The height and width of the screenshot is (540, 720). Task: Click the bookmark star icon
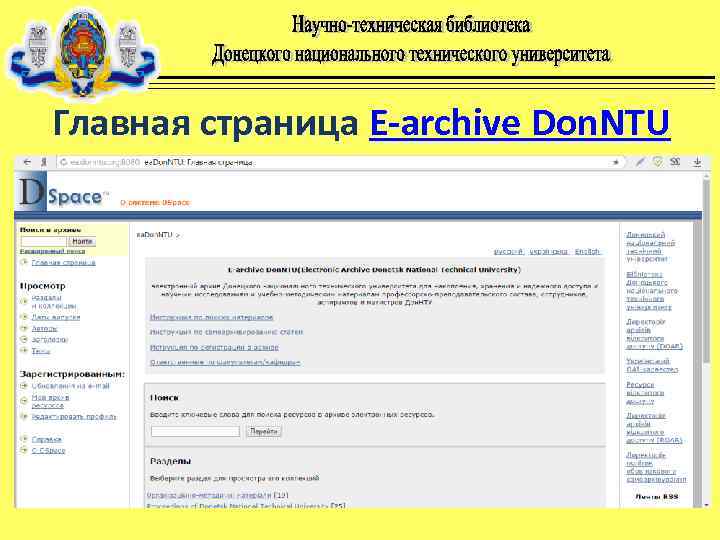pyautogui.click(x=616, y=162)
